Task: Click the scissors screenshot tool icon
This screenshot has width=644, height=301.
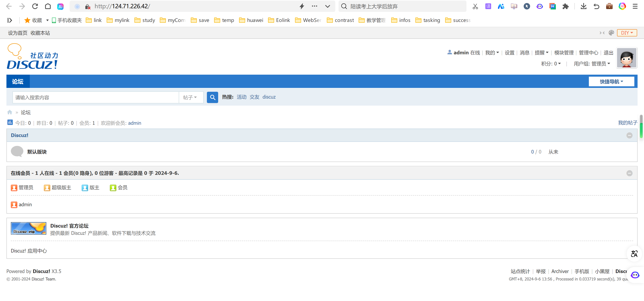Action: click(x=475, y=6)
